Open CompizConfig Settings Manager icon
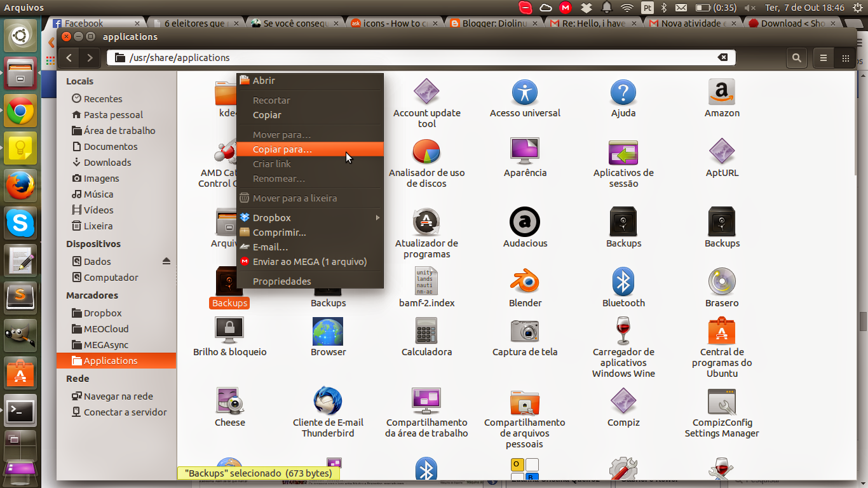This screenshot has width=868, height=488. [x=722, y=401]
